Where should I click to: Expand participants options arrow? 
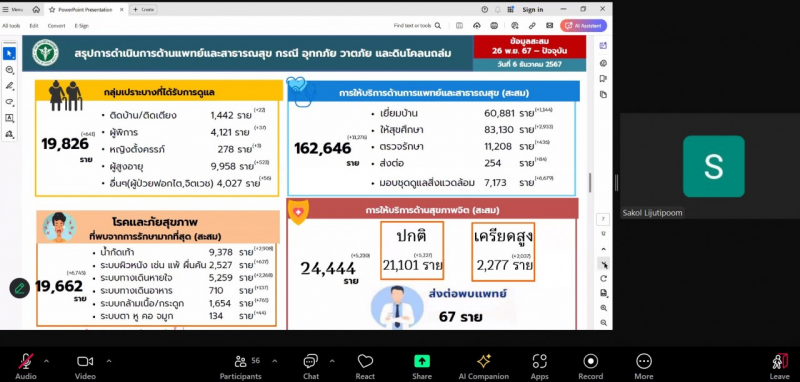coord(274,361)
